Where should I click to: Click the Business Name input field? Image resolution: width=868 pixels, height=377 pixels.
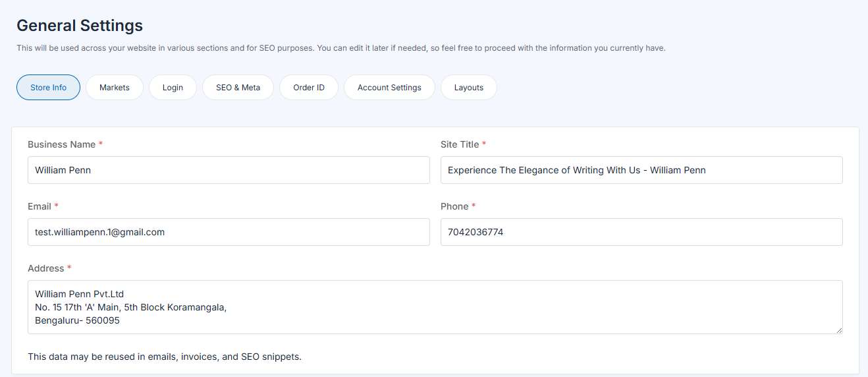tap(229, 170)
